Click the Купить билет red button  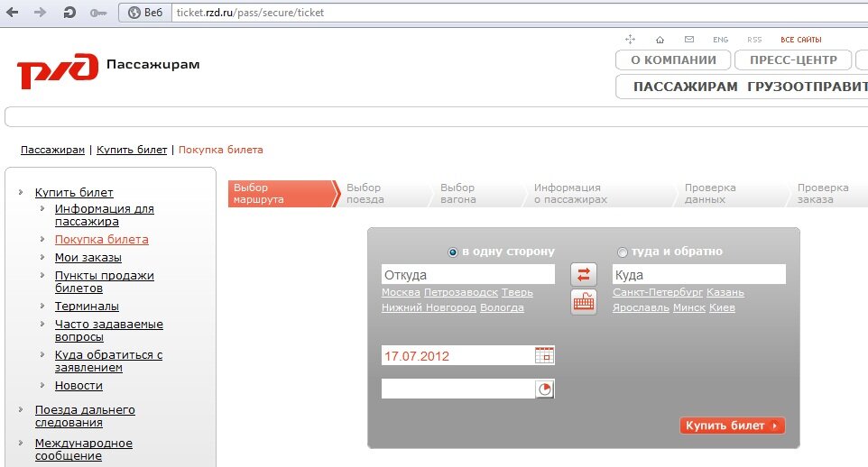click(733, 426)
